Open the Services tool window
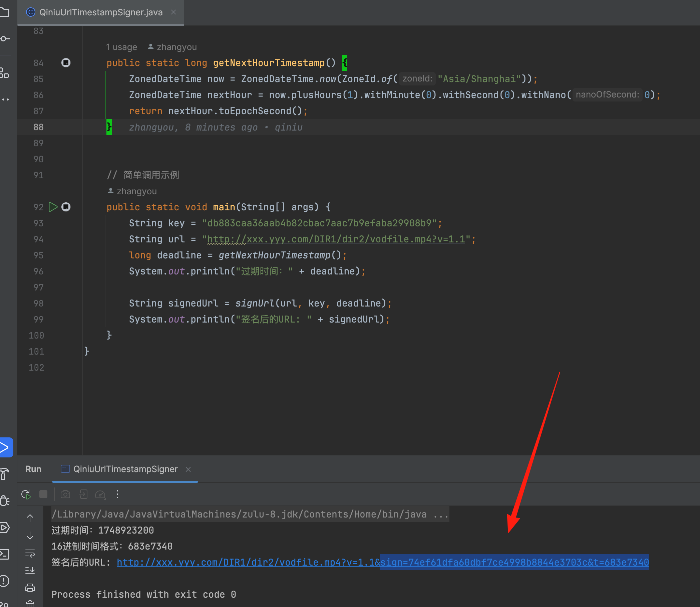The width and height of the screenshot is (700, 607). [5, 528]
